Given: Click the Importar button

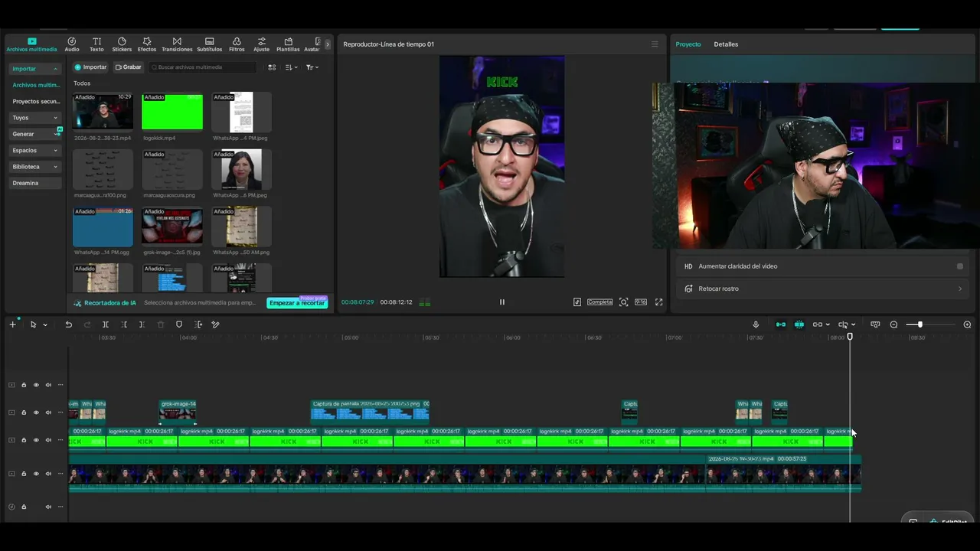Looking at the screenshot, I should [x=90, y=67].
